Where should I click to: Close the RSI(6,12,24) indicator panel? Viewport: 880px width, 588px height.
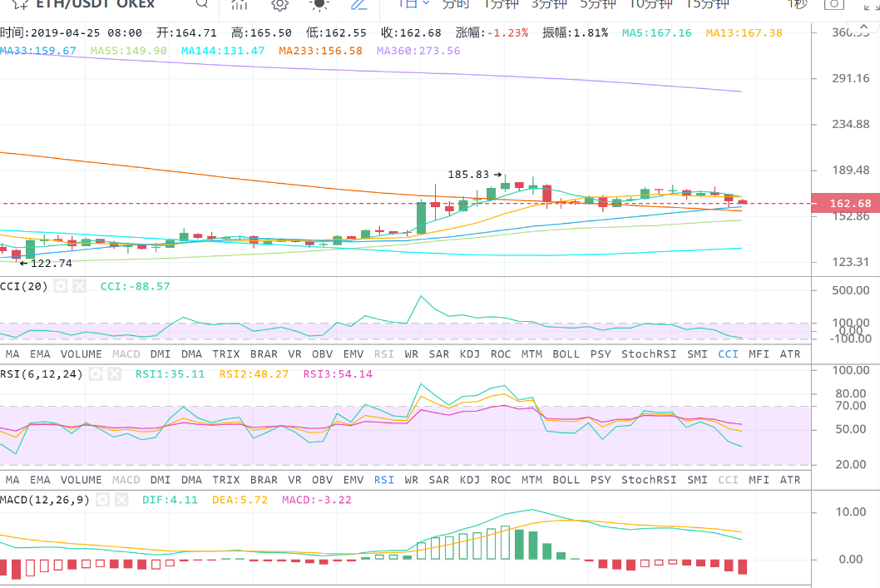pos(115,373)
